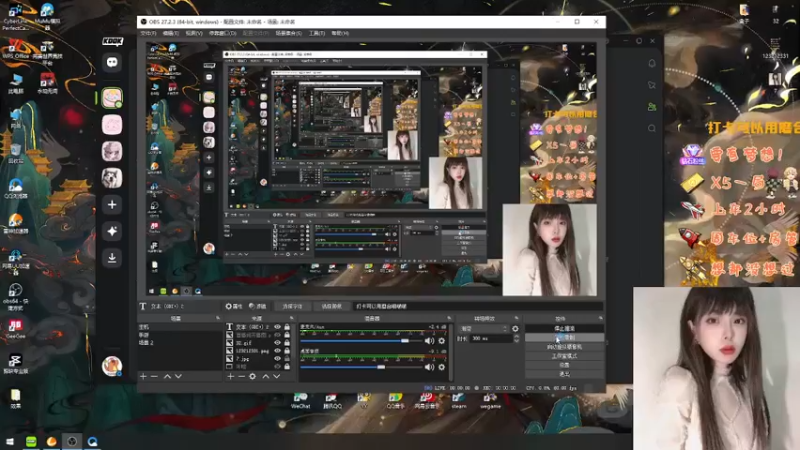
Task: Open Kook discover servers star icon
Action: point(112,231)
